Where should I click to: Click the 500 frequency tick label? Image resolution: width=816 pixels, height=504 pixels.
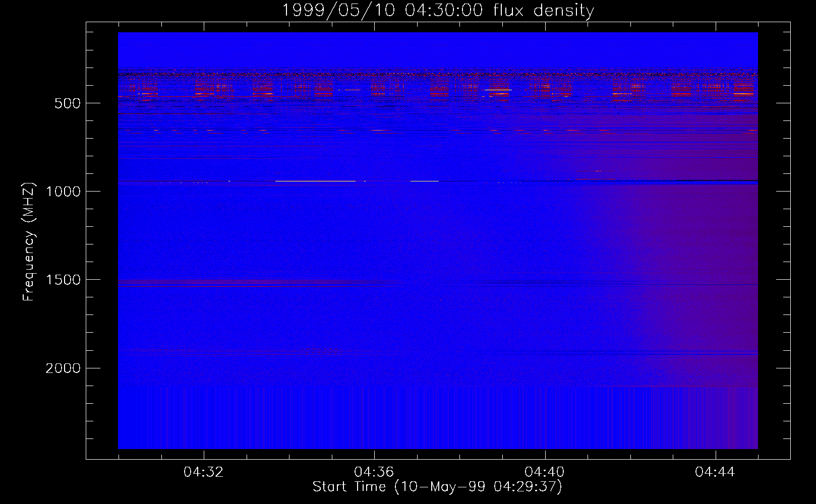click(68, 103)
